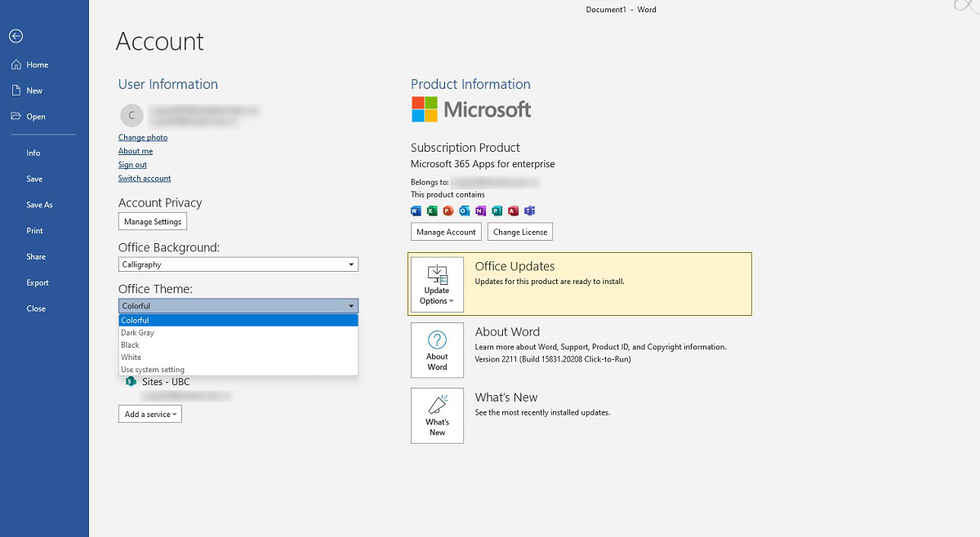
Task: Click the PowerPoint app icon
Action: click(448, 211)
